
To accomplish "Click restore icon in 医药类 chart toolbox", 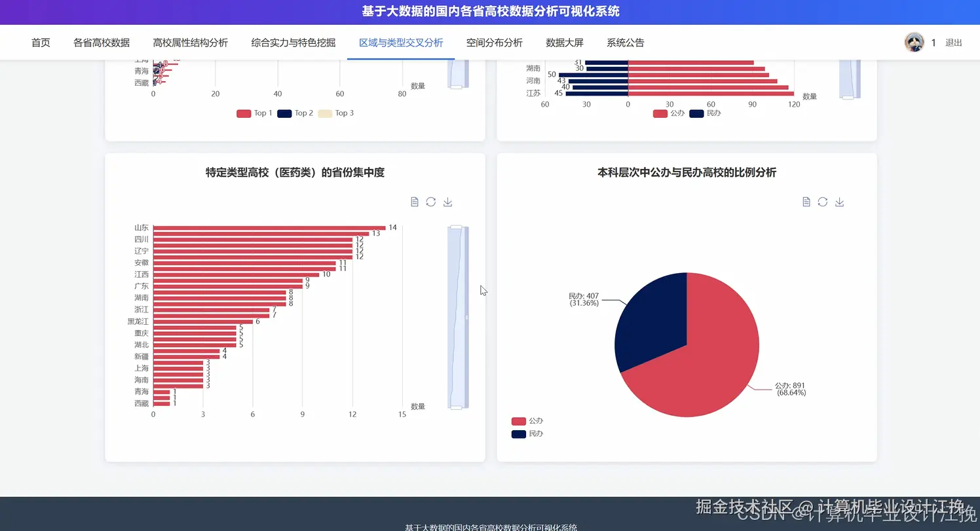I will (x=431, y=202).
